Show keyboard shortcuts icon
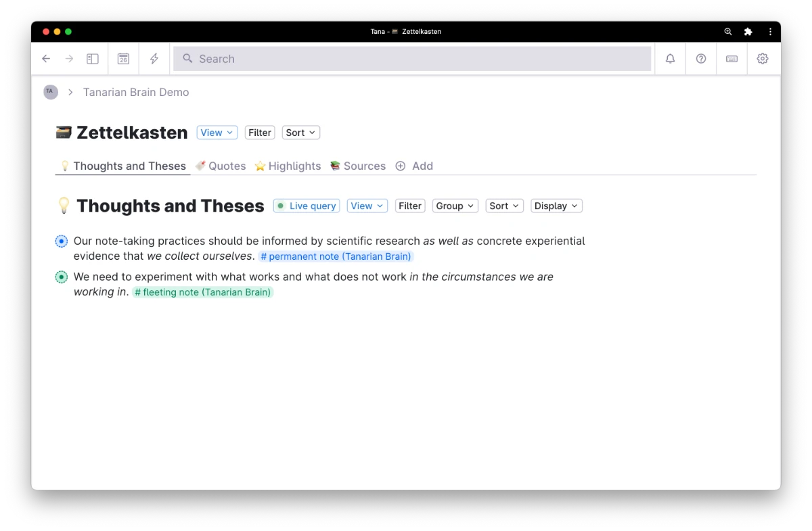 point(731,59)
